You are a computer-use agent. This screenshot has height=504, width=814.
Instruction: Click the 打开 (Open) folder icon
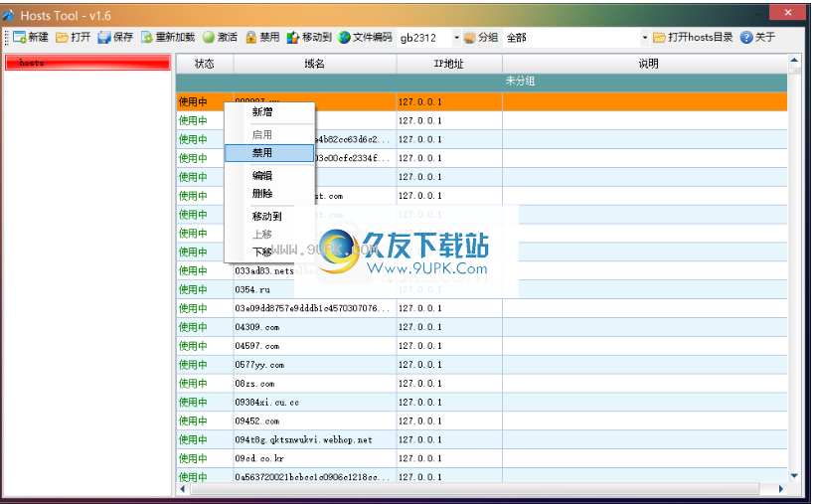point(62,38)
